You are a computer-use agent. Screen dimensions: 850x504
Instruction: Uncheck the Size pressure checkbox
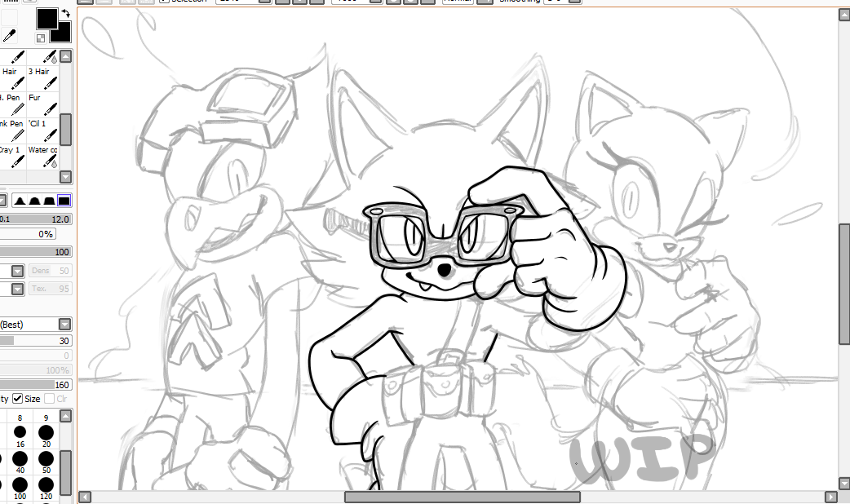tap(18, 399)
